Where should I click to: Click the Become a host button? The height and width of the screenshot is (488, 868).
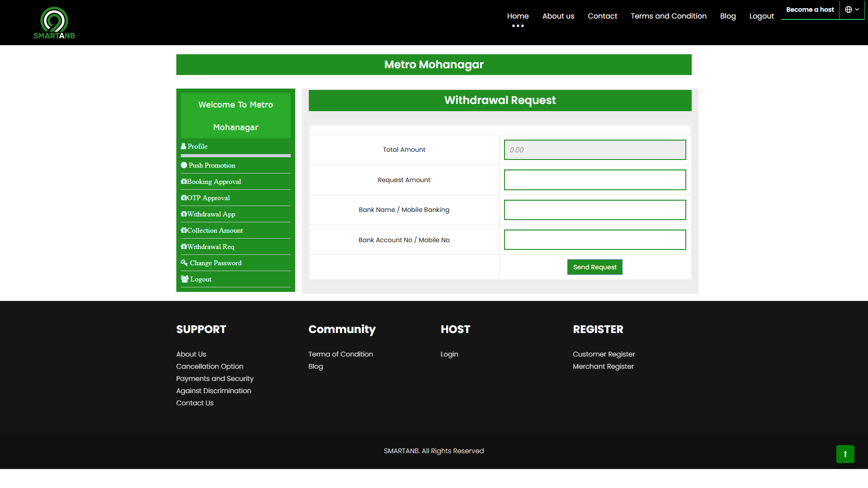tap(810, 9)
